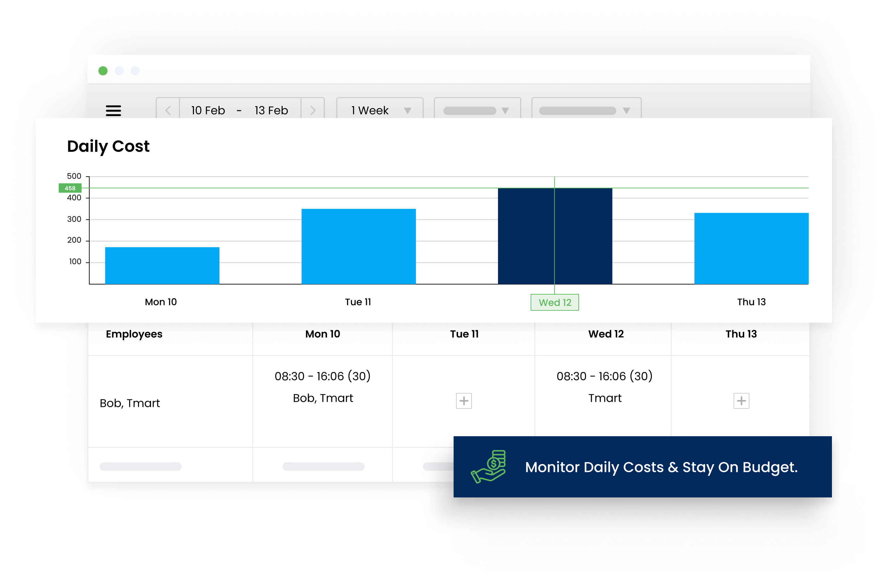This screenshot has width=890, height=588.
Task: Go to previous date range arrow
Action: click(x=168, y=110)
